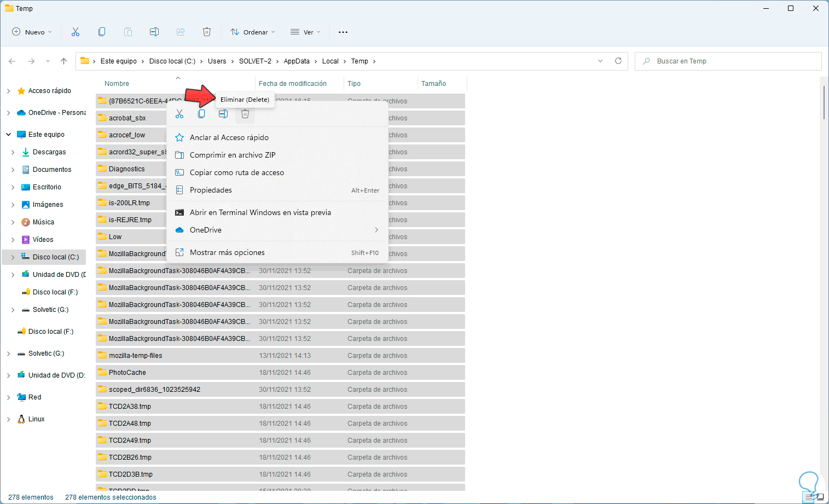Screen dimensions: 829x504
Task: Expand the Escritorio tree node
Action: (x=13, y=187)
